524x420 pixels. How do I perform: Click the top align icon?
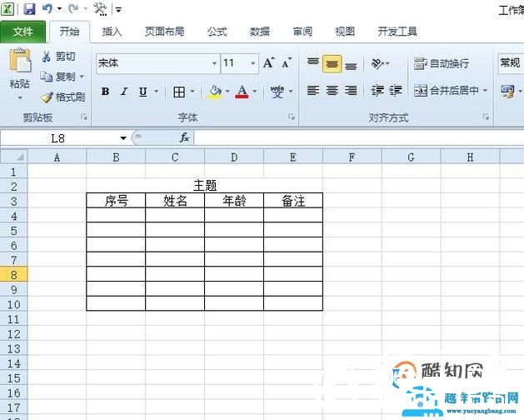313,62
